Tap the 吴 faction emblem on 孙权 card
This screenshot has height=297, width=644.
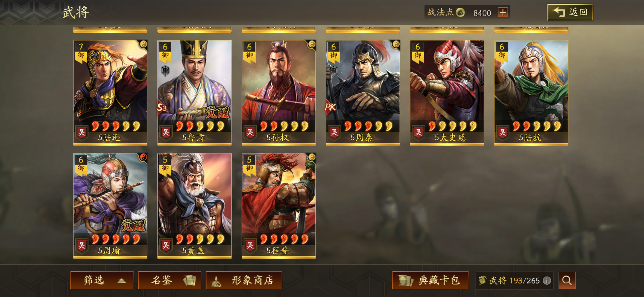pos(250,132)
